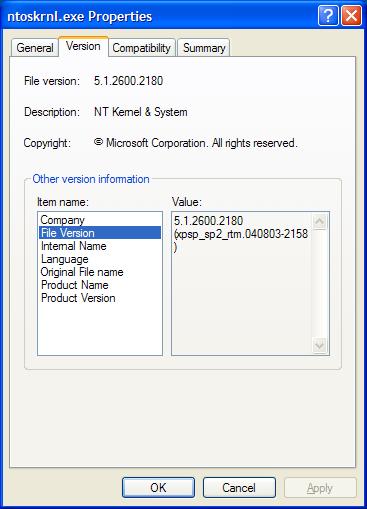Go to the Summary tab
The width and height of the screenshot is (367, 509).
pyautogui.click(x=204, y=48)
